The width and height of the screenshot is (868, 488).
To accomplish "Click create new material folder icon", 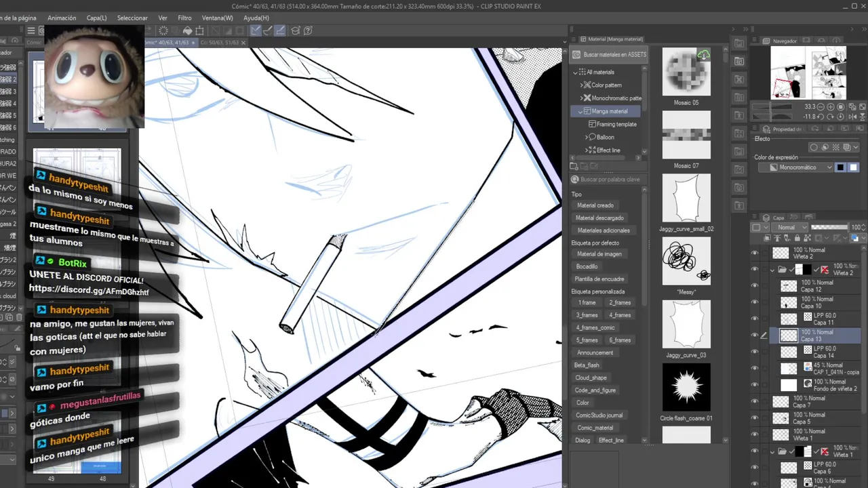I will click(574, 166).
